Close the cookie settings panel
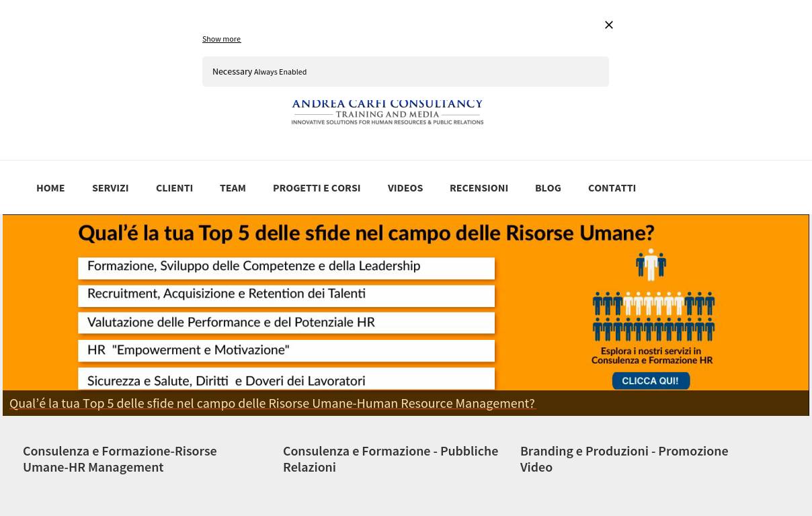This screenshot has height=516, width=812. (x=609, y=25)
